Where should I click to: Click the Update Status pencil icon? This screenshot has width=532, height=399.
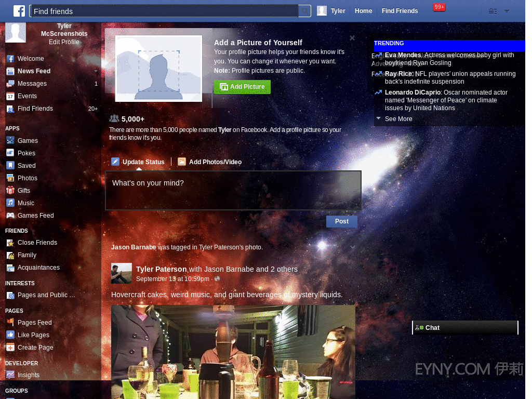coord(115,162)
